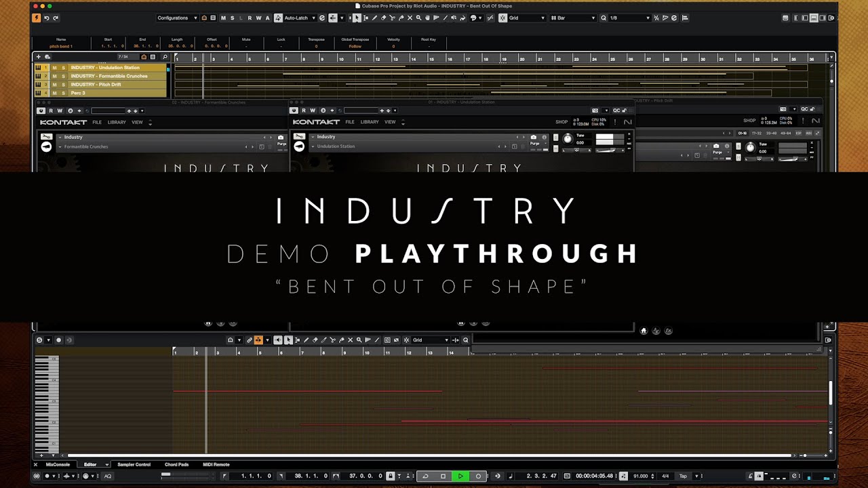Click the Undo arrow in project toolbar
This screenshot has width=868, height=488.
click(46, 18)
